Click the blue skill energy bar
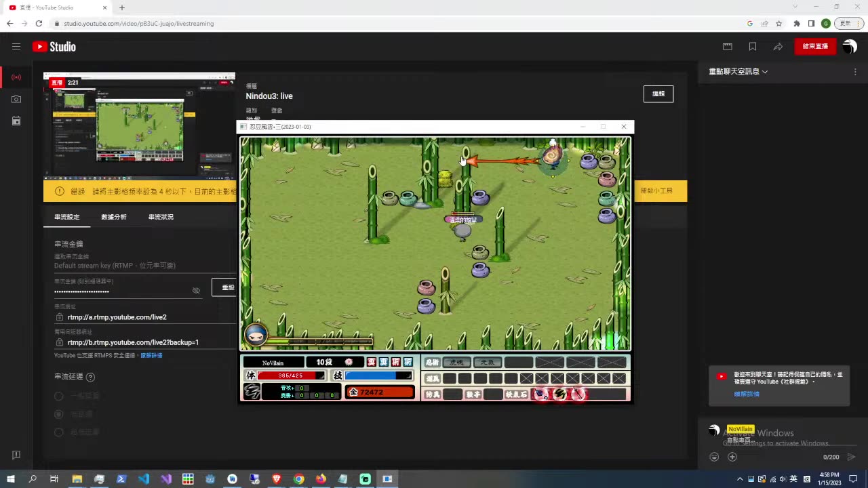868x488 pixels. 378,375
